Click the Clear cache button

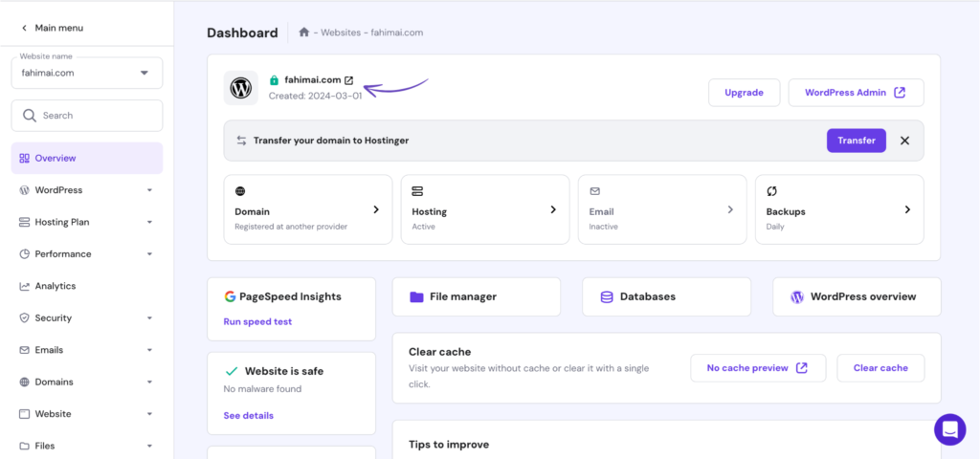pos(880,368)
